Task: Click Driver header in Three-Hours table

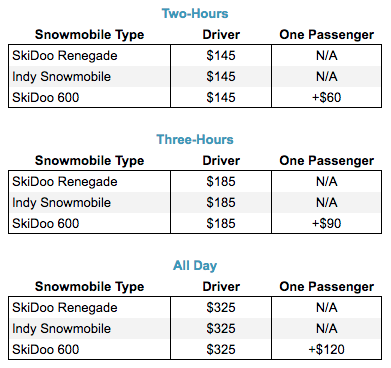Action: 221,161
